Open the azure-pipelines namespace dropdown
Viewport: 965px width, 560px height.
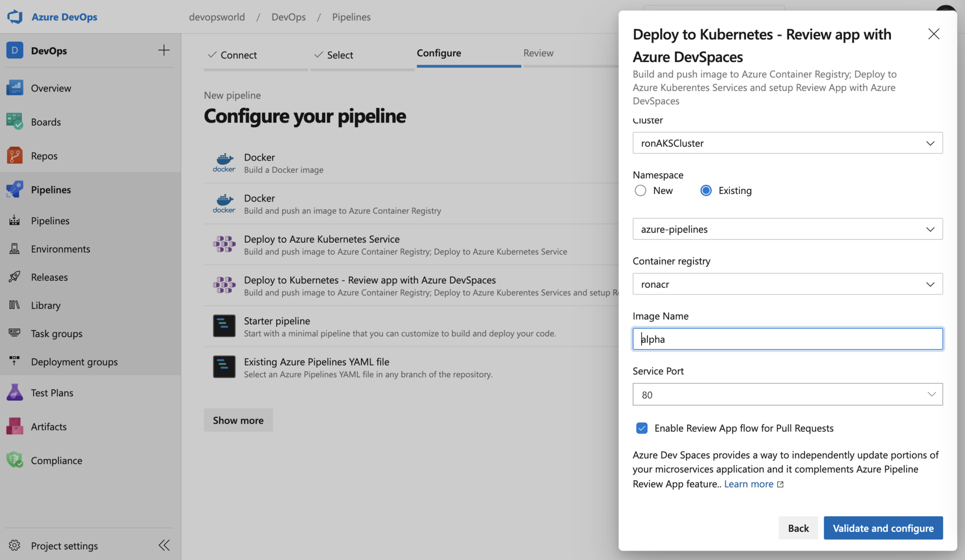pyautogui.click(x=787, y=229)
